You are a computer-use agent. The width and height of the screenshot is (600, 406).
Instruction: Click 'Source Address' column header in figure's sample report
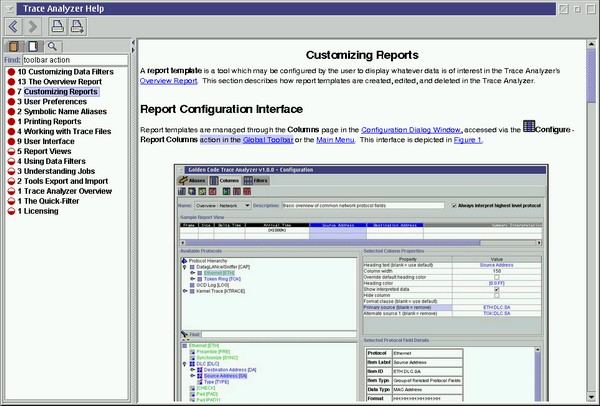pyautogui.click(x=338, y=225)
